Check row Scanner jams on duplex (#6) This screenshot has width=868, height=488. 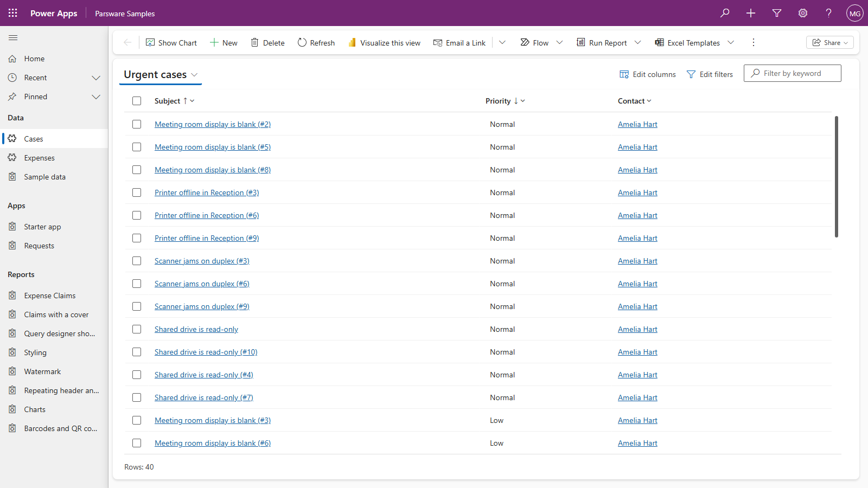click(x=137, y=284)
